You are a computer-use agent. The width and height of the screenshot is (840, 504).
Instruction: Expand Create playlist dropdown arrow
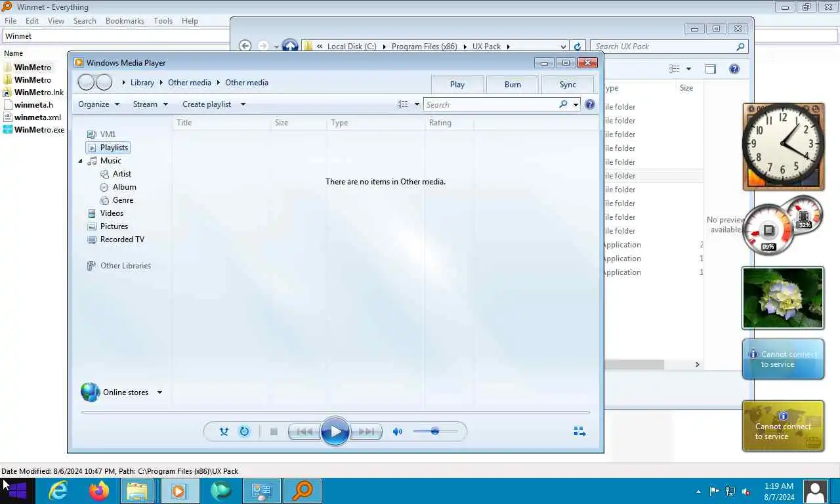tap(243, 104)
